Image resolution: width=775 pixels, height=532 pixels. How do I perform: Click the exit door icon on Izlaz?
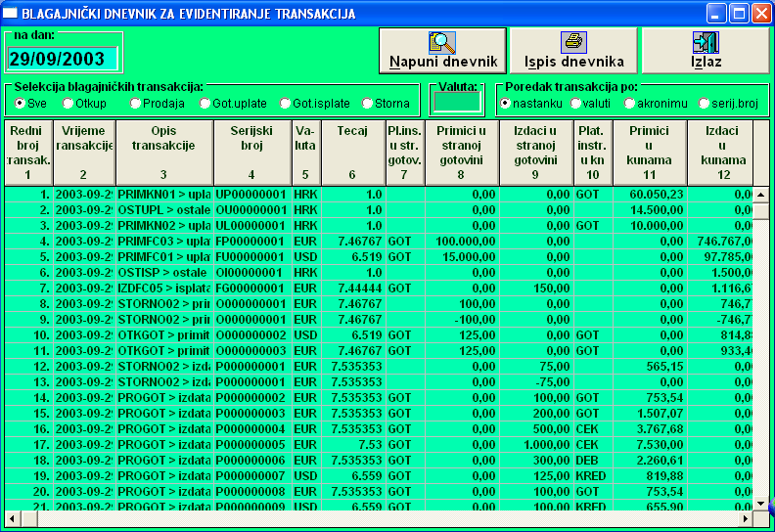(x=705, y=42)
